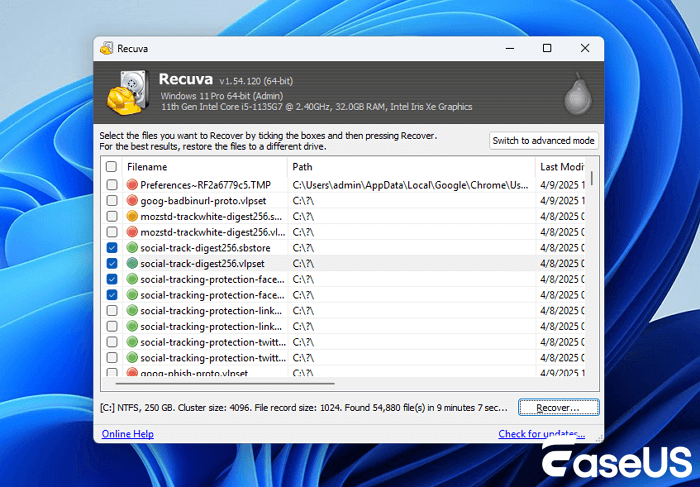Click green status icon of social-track-digest256.sbstore
This screenshot has height=487, width=700.
coord(132,248)
